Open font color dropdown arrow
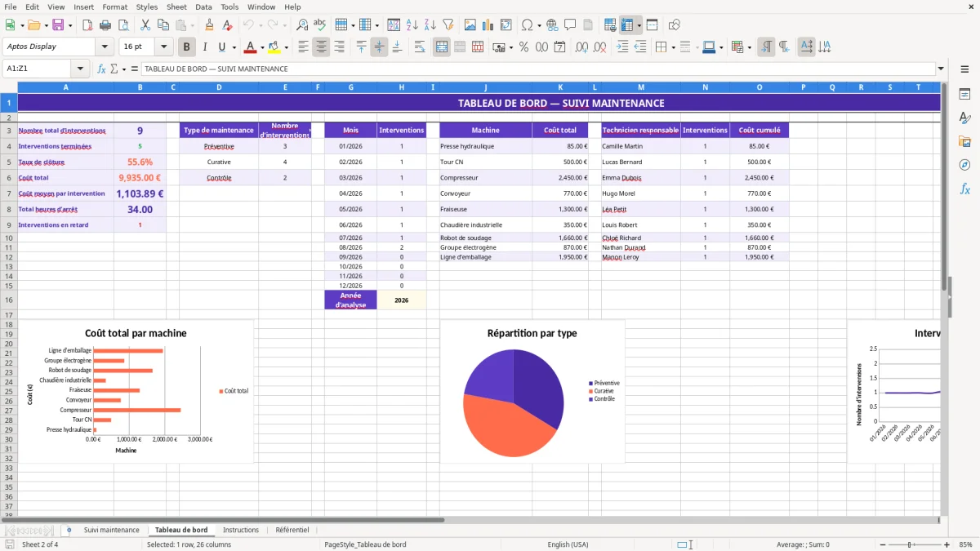 pos(261,47)
